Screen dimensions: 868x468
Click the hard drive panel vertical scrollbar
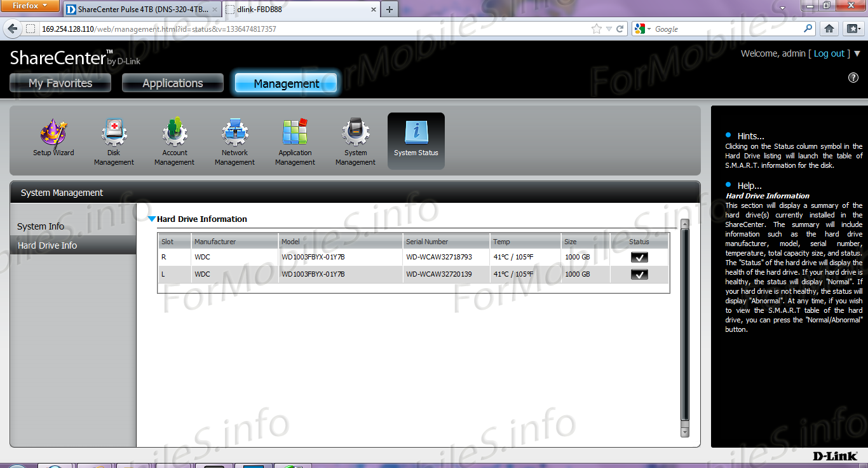[x=684, y=324]
